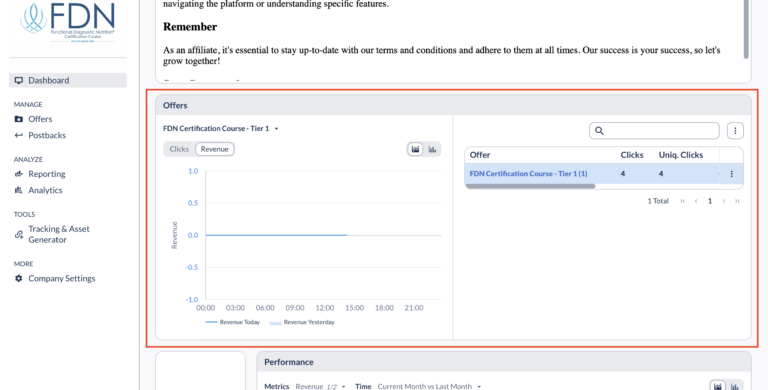This screenshot has height=390, width=768.
Task: Click the '1 Total' count text
Action: (658, 201)
